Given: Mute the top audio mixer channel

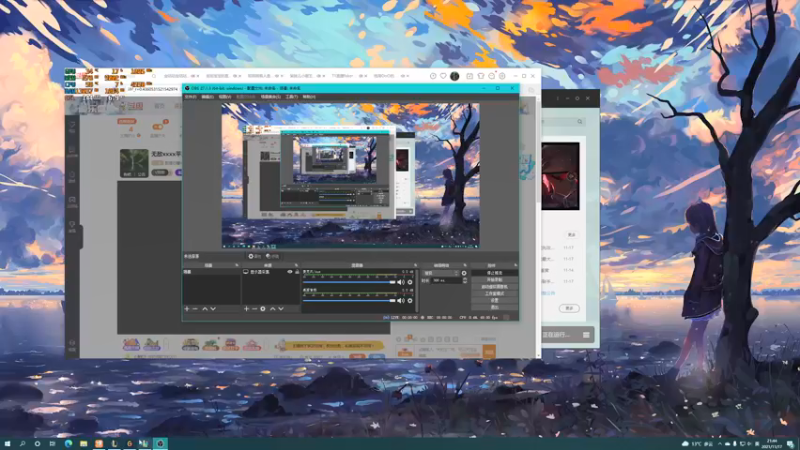Looking at the screenshot, I should coord(401,282).
